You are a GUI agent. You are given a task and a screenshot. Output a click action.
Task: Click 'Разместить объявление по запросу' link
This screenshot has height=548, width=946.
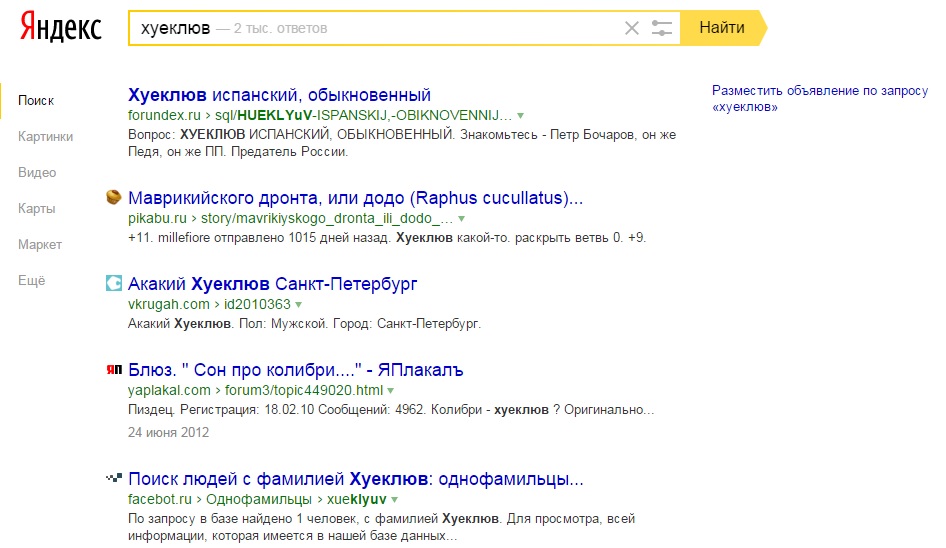click(x=820, y=98)
